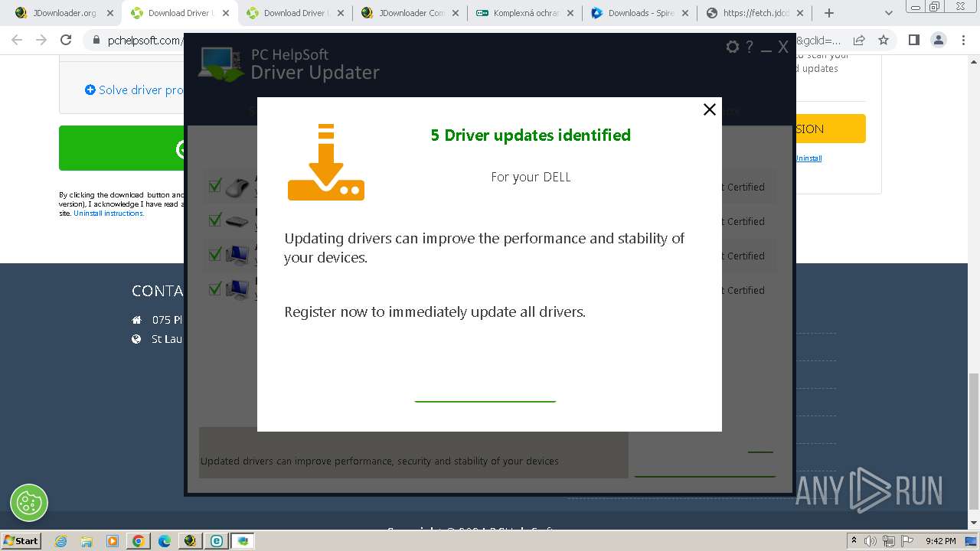Image resolution: width=980 pixels, height=551 pixels.
Task: Toggle checkbox beside last monitor driver
Action: tap(215, 289)
